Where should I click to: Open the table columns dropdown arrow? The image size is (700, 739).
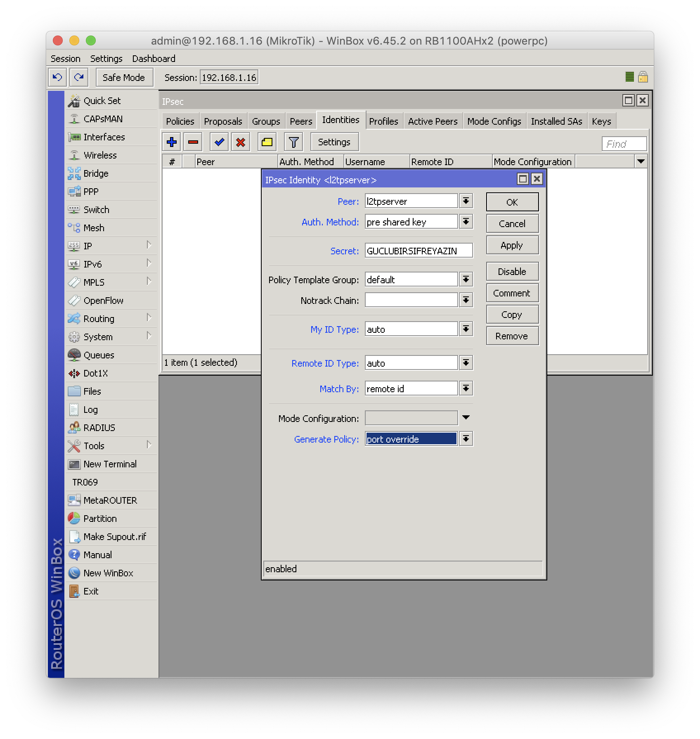pyautogui.click(x=641, y=161)
